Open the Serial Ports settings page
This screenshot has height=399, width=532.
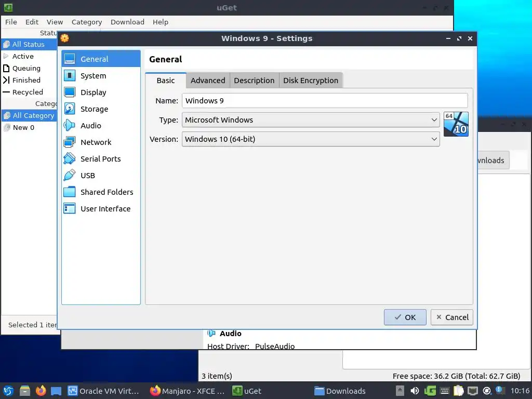coord(101,159)
